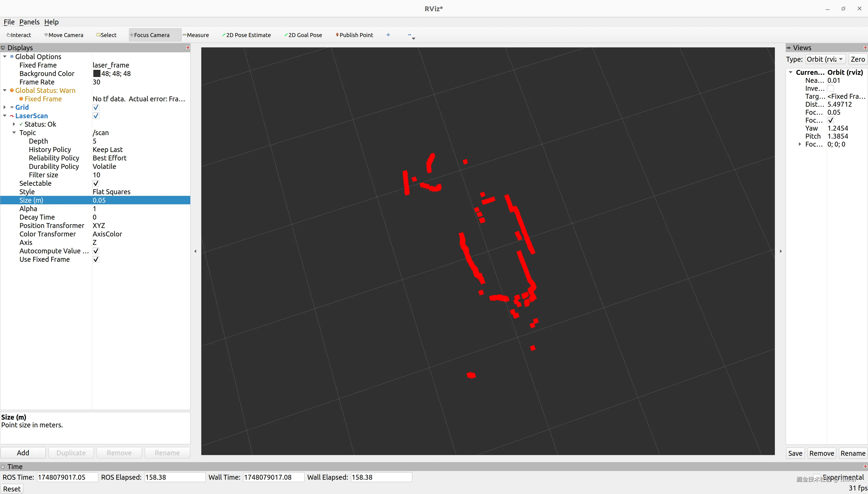Screen dimensions: 868x494
Task: Select the Interact tool
Action: [19, 35]
